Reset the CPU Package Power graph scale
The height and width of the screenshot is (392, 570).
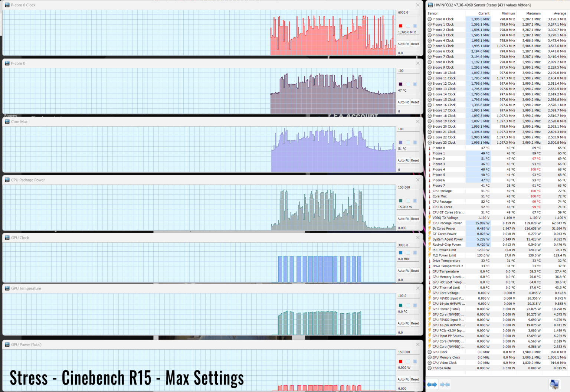pyautogui.click(x=415, y=219)
